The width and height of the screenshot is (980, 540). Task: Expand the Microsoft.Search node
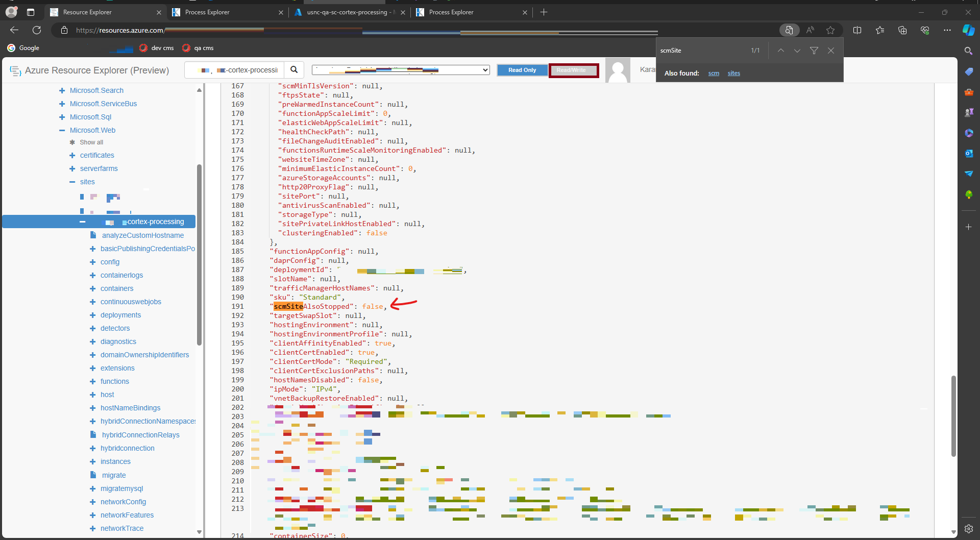[x=62, y=90]
